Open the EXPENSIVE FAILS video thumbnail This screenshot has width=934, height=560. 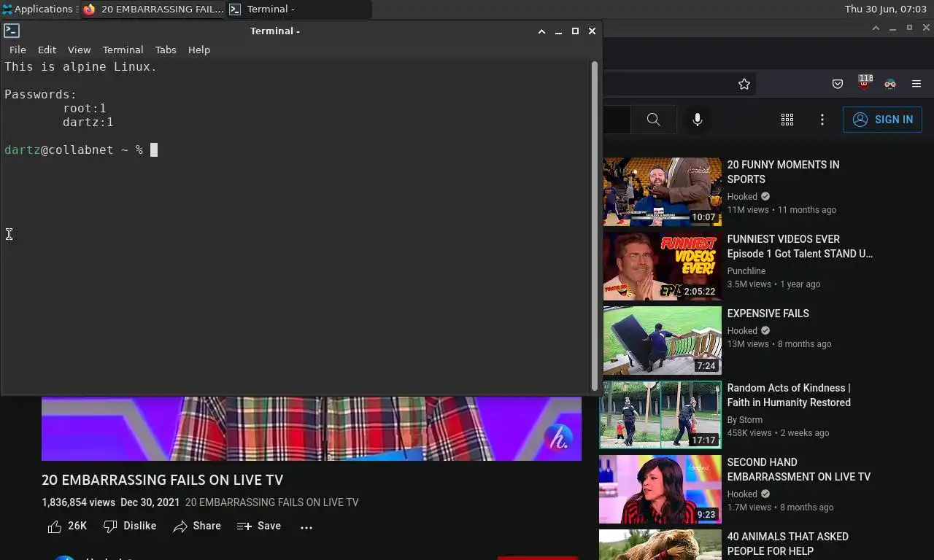point(662,341)
